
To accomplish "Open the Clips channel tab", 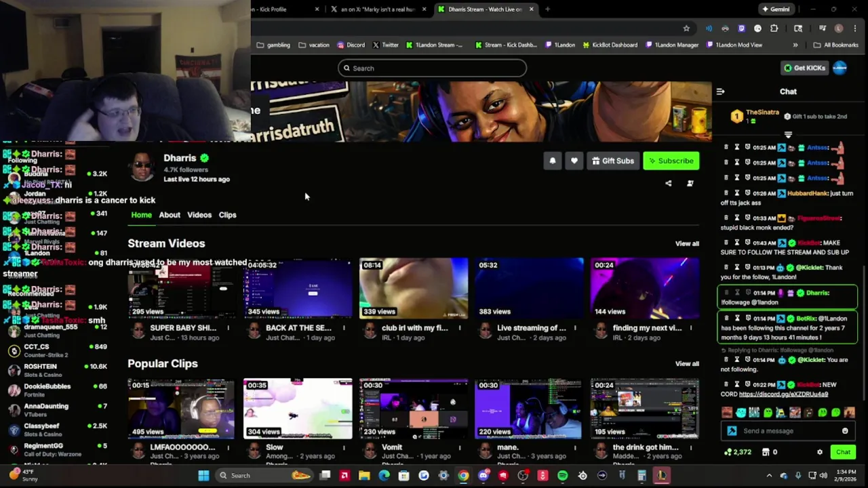I will tap(227, 215).
